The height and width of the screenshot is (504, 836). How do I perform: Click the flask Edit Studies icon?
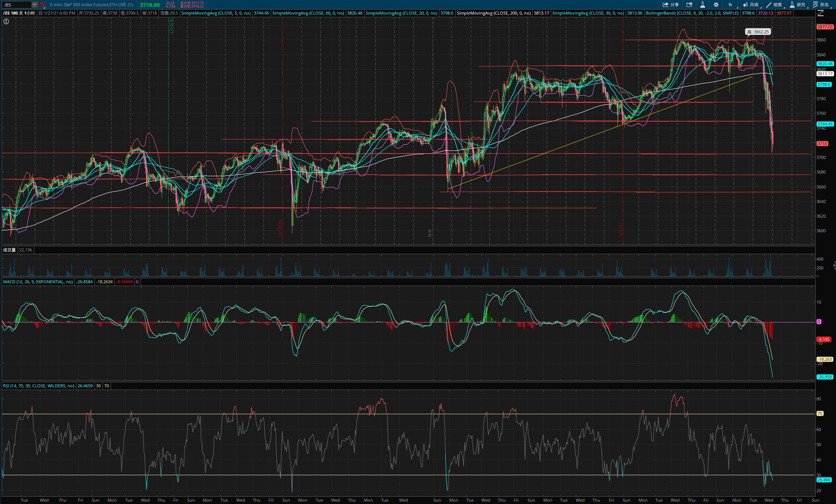click(702, 5)
